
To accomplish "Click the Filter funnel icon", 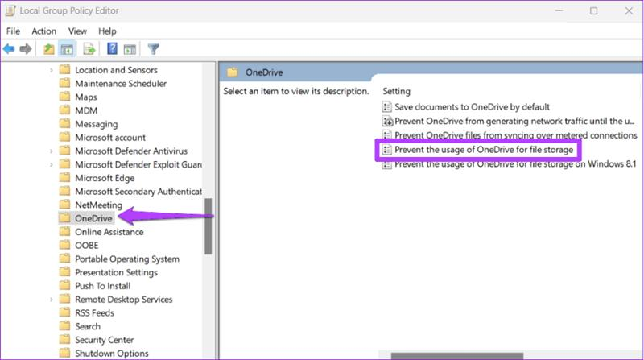I will pyautogui.click(x=153, y=49).
